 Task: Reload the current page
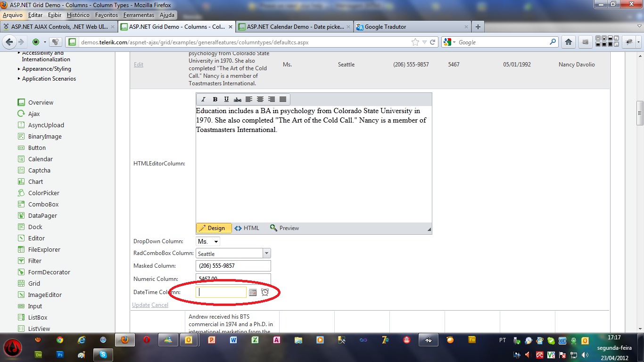(x=432, y=42)
